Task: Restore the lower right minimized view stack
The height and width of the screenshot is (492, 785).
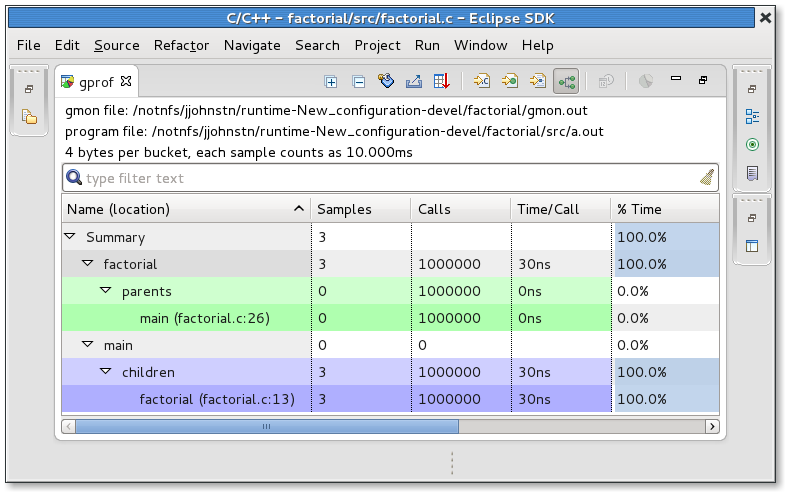Action: (x=751, y=218)
